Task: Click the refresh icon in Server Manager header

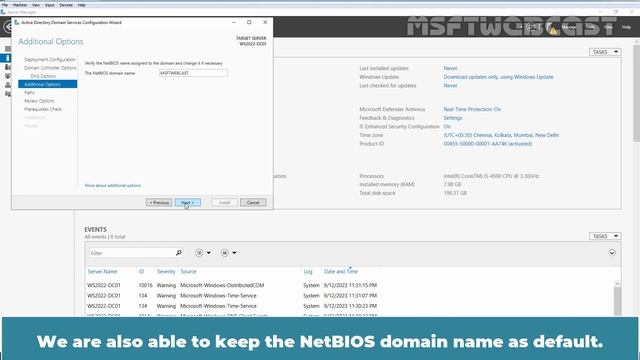Action: tap(530, 27)
